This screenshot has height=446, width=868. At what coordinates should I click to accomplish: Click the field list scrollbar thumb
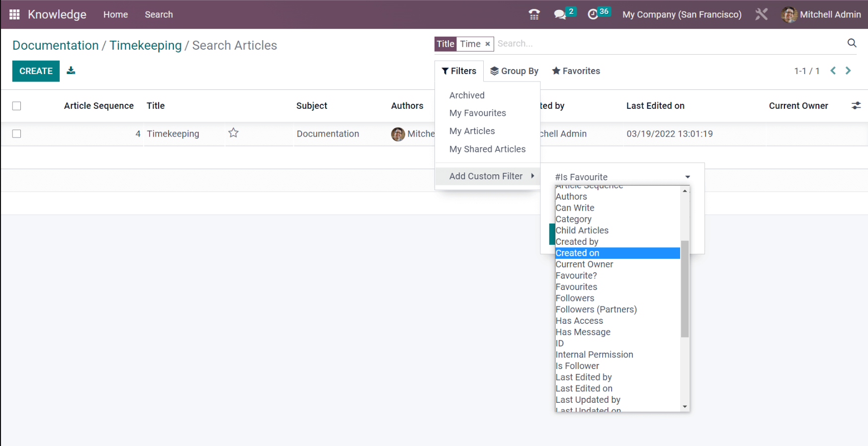[x=685, y=288]
